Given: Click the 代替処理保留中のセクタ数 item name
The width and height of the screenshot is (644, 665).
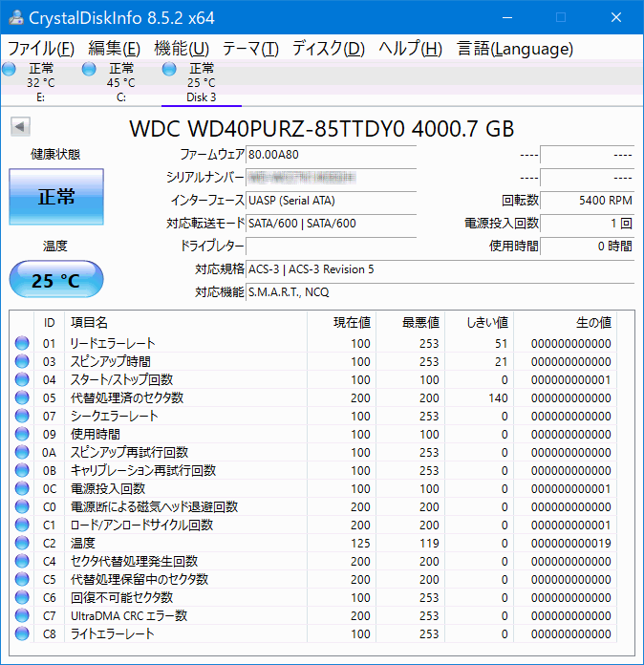Looking at the screenshot, I should pos(140,579).
